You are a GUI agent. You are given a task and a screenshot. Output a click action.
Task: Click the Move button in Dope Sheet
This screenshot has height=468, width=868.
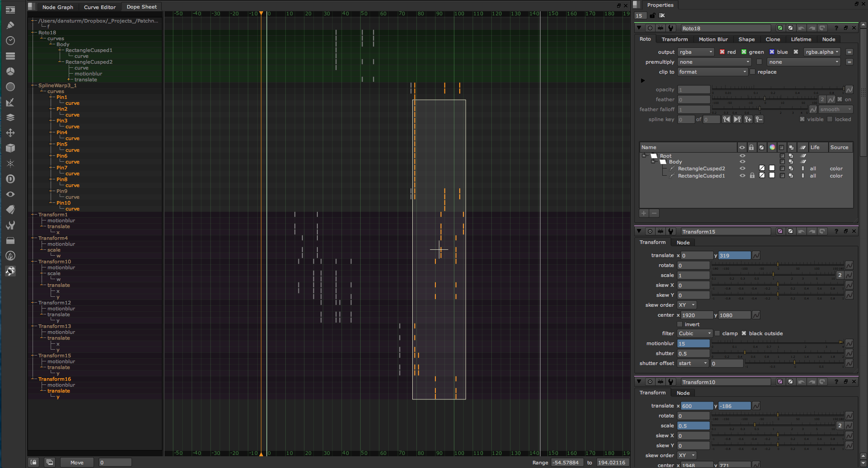coord(77,463)
